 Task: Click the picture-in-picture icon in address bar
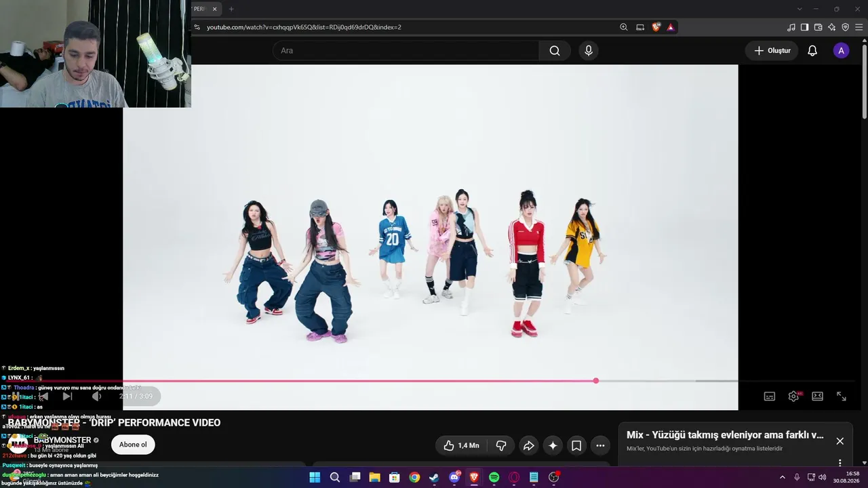[640, 27]
